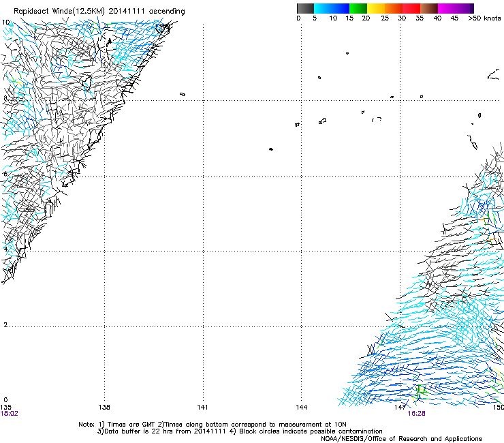Click the '25' color scale label
The image size is (504, 443).
point(385,18)
